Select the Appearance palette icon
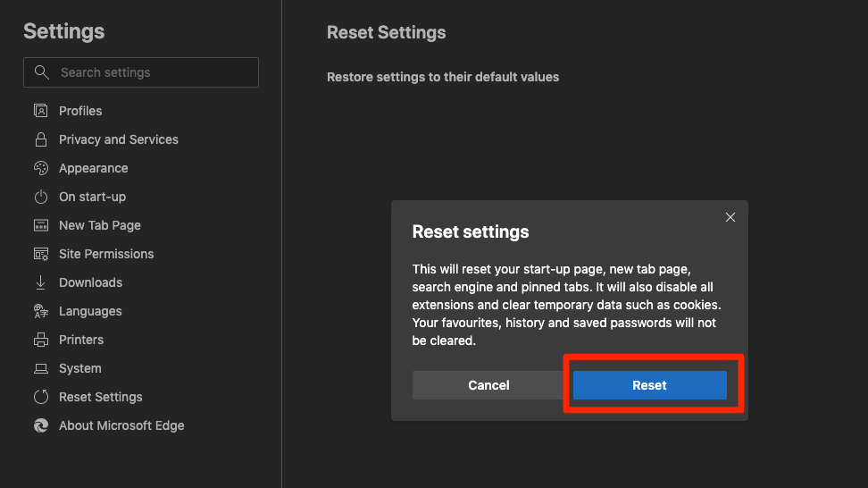Screen dimensions: 868x488 point(40,168)
